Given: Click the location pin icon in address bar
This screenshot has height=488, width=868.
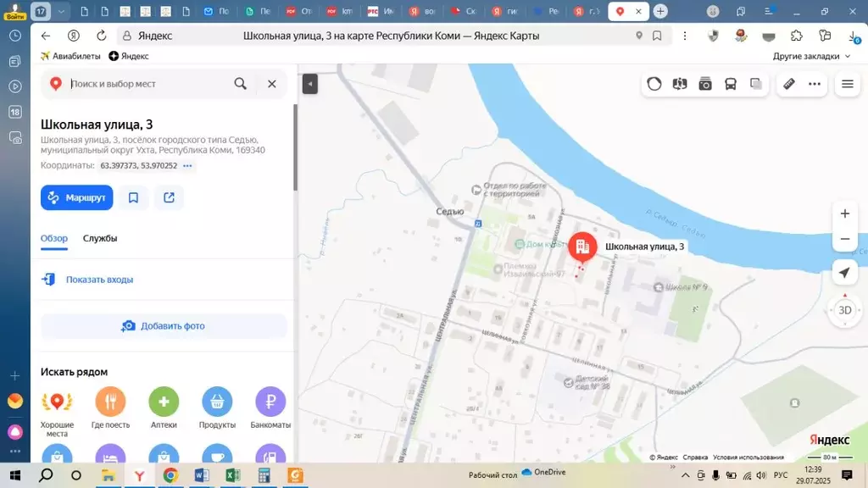Looking at the screenshot, I should pyautogui.click(x=639, y=36).
